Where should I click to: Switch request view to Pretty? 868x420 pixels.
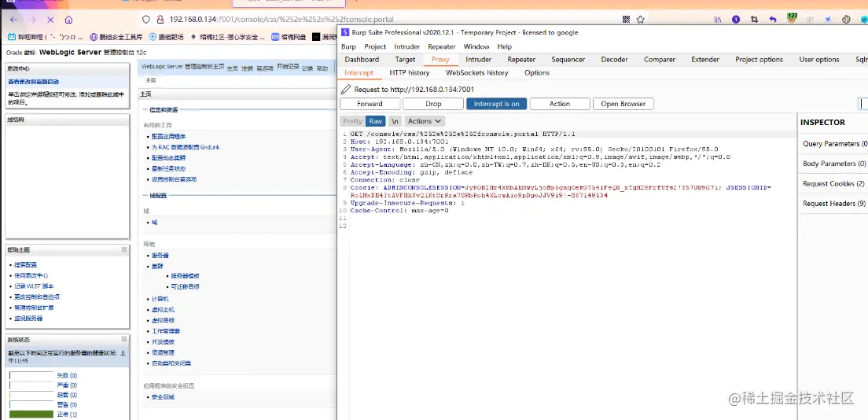click(352, 121)
